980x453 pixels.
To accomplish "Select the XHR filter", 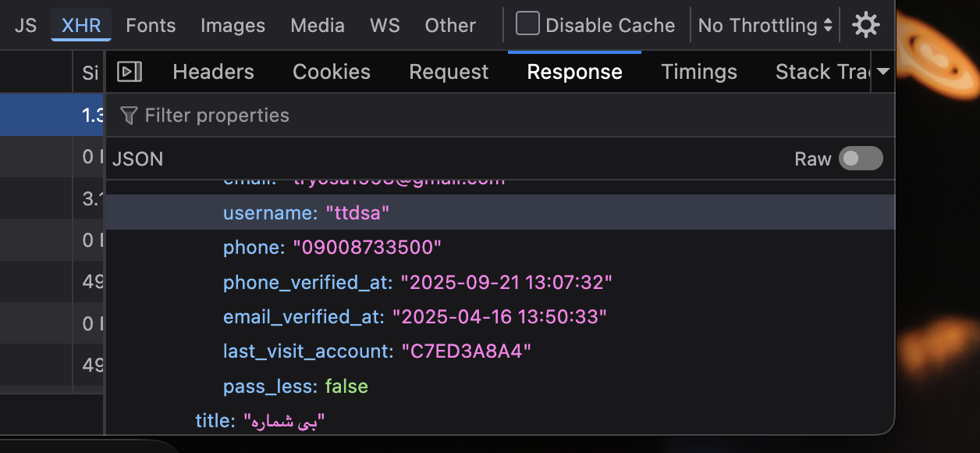I will pos(81,25).
